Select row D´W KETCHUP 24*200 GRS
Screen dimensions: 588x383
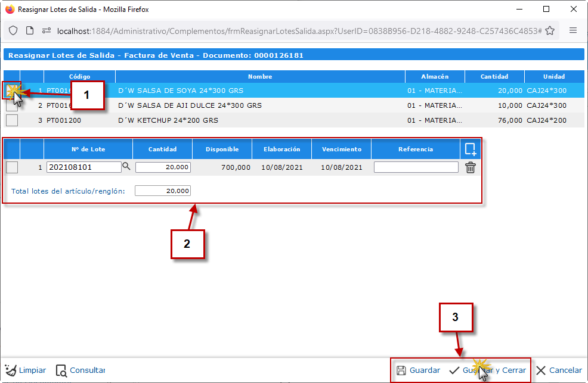(294, 120)
